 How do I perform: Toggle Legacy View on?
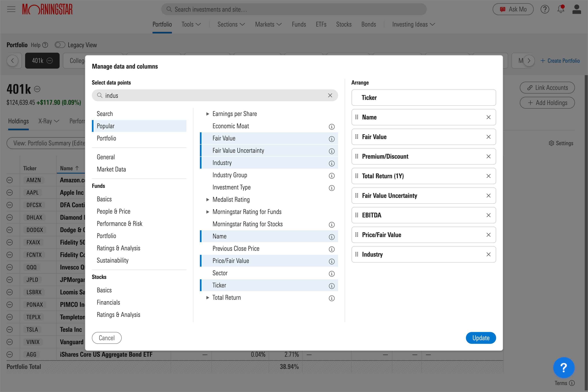coord(60,45)
